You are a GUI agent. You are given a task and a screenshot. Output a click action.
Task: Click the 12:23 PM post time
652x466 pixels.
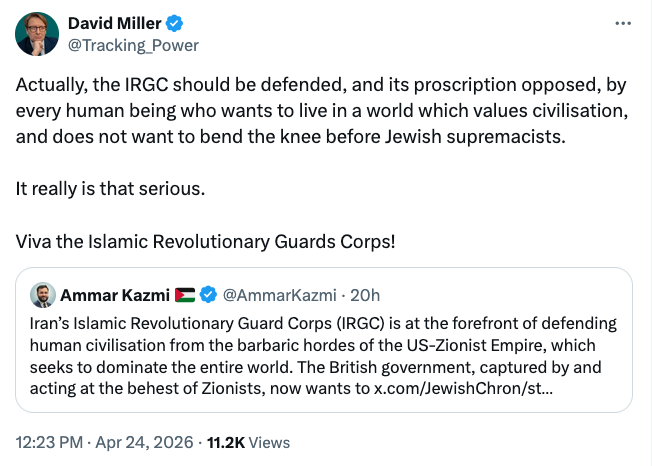[46, 440]
